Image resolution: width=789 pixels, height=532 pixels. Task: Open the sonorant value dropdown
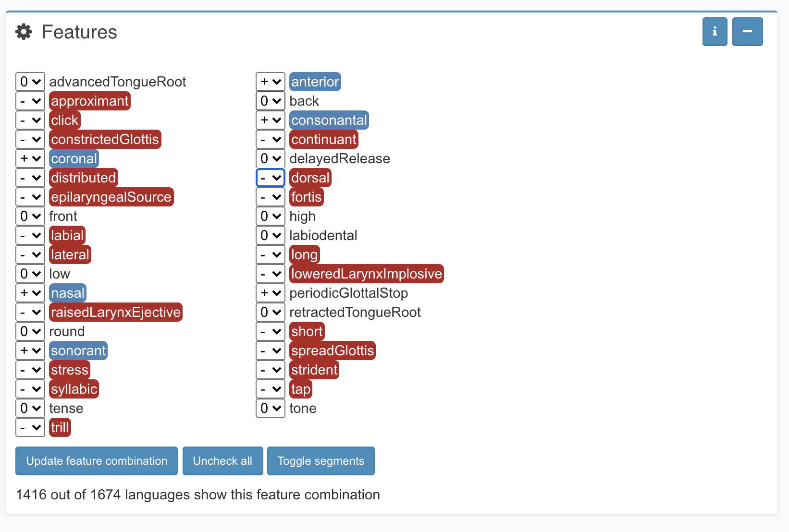(30, 351)
